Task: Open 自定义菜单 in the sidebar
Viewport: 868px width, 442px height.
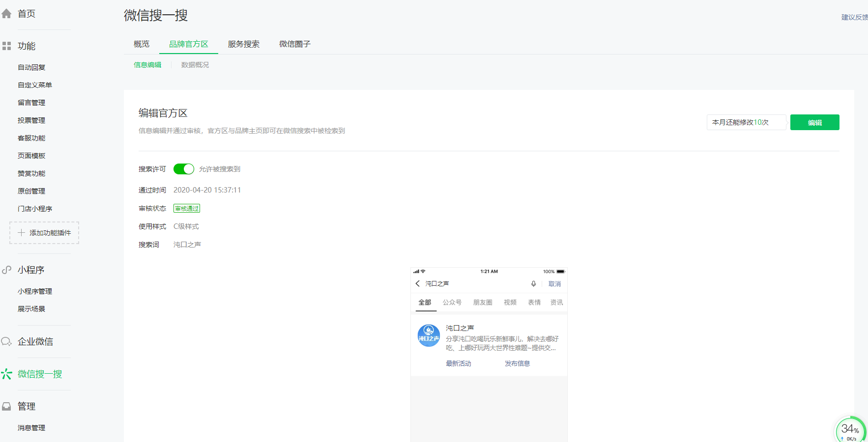Action: pos(35,85)
